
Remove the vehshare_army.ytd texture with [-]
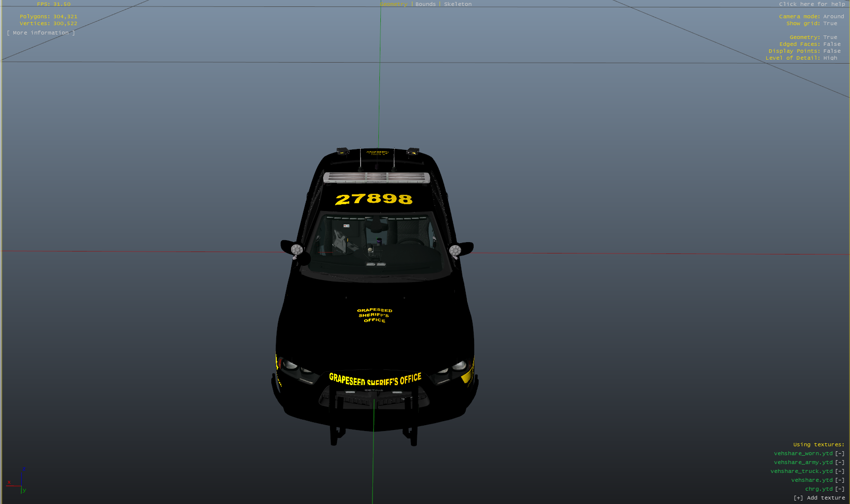[x=840, y=463]
